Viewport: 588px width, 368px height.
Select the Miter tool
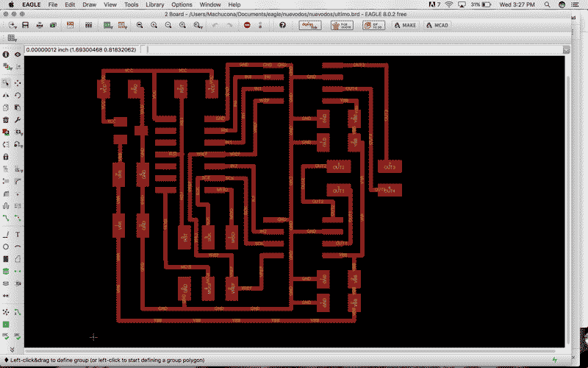click(18, 181)
